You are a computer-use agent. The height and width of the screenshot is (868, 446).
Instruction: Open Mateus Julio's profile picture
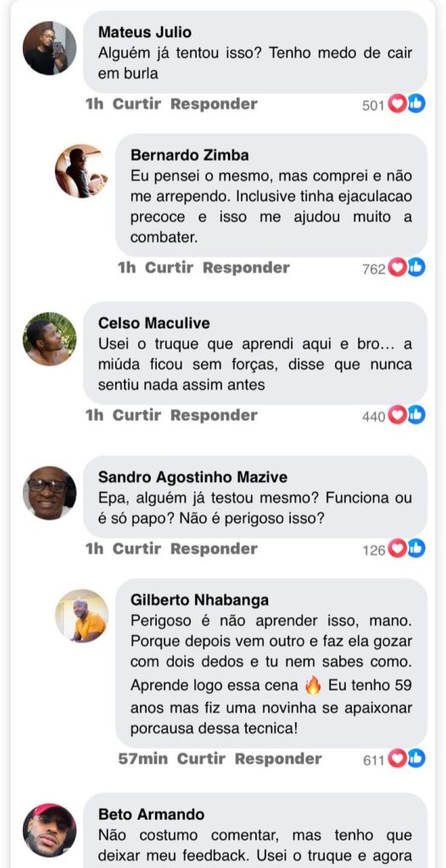point(49,48)
